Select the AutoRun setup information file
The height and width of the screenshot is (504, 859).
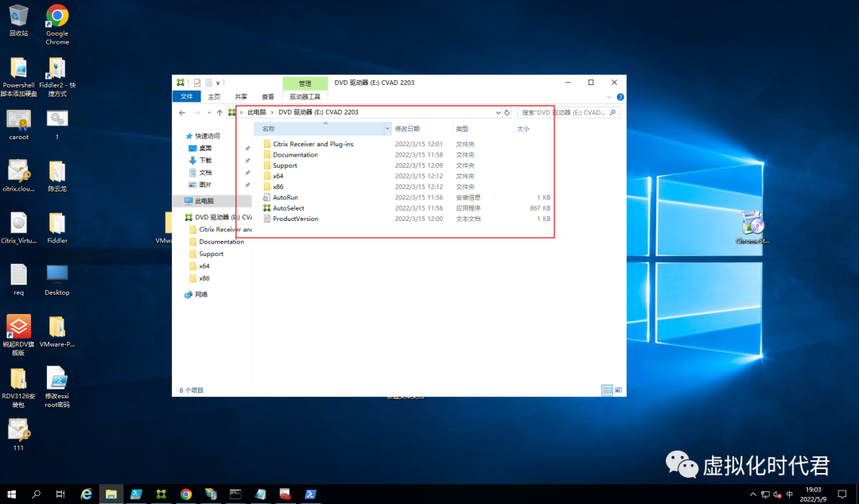(285, 197)
